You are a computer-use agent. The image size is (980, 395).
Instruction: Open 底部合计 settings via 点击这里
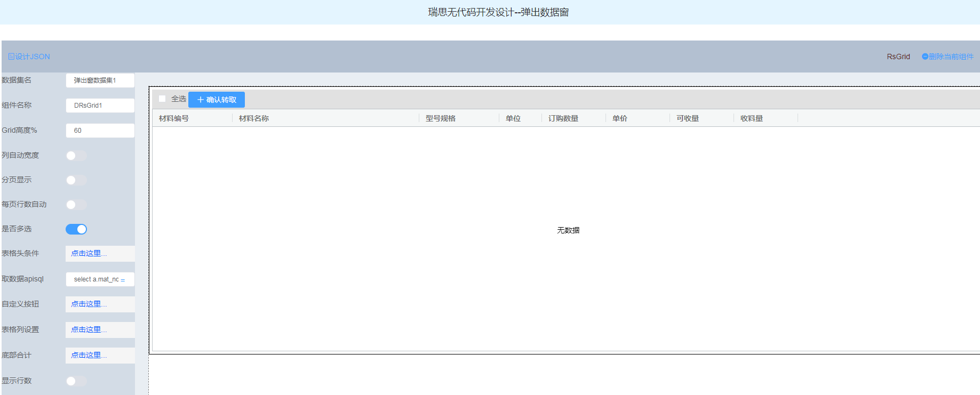pyautogui.click(x=89, y=356)
